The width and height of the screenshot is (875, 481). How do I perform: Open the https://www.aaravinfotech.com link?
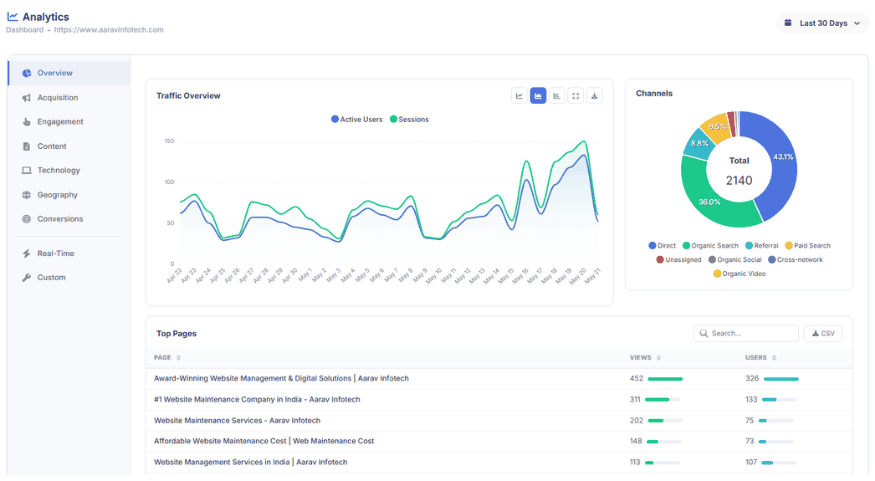pos(109,30)
